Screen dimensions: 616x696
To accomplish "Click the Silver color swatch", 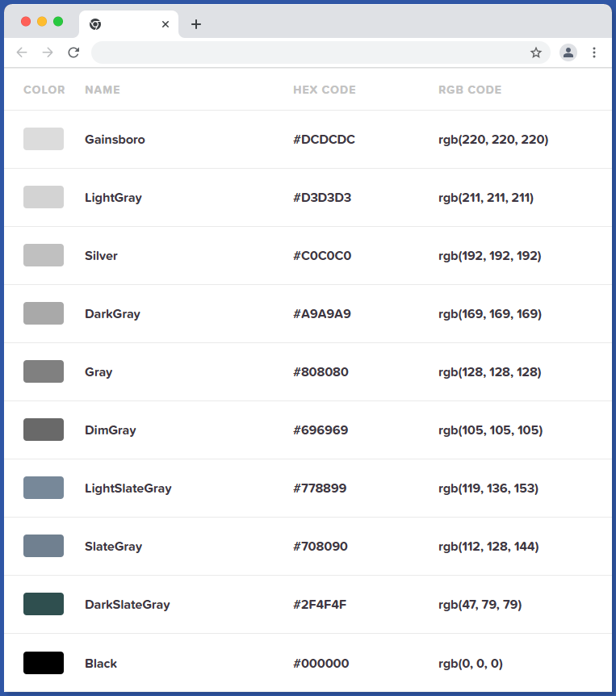I will tap(44, 255).
